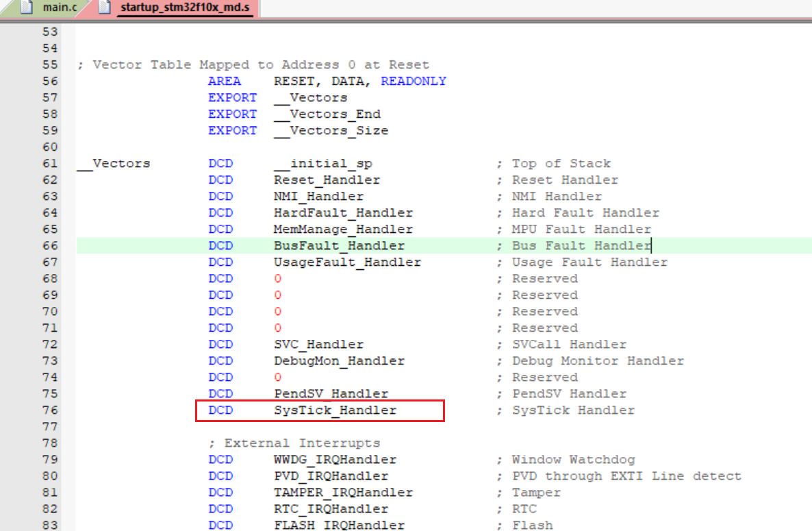Click the main.c file icon
Screen dimensions: 812x531
pyautogui.click(x=27, y=8)
